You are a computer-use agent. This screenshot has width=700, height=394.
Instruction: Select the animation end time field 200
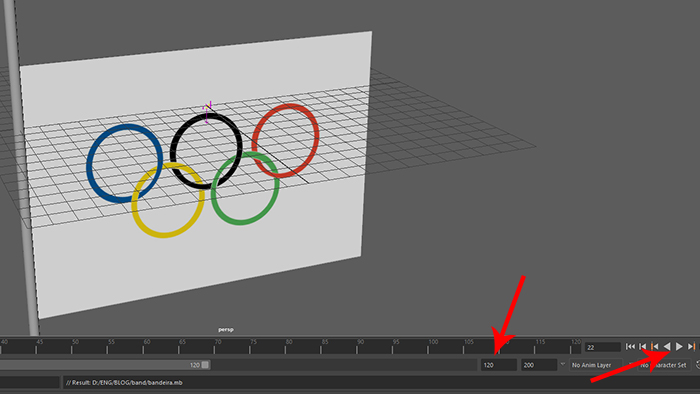[539, 365]
